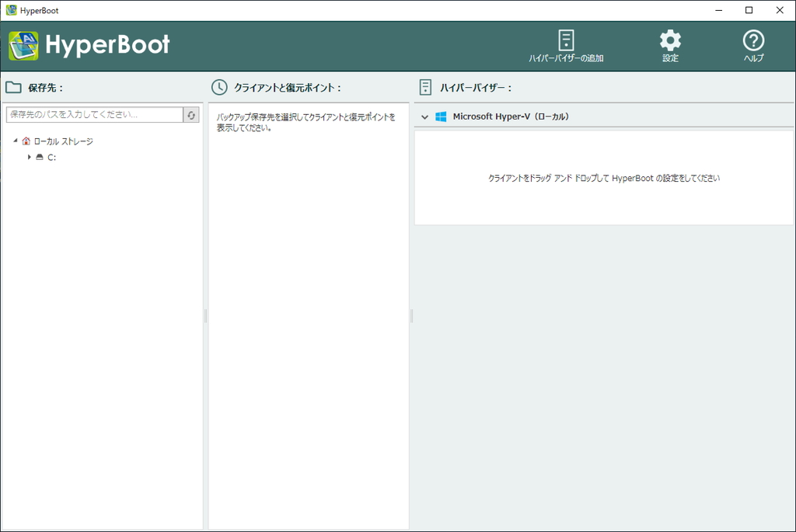Collapse the Microsoft Hyper-V (ローカル) section
The image size is (796, 532).
click(x=425, y=116)
